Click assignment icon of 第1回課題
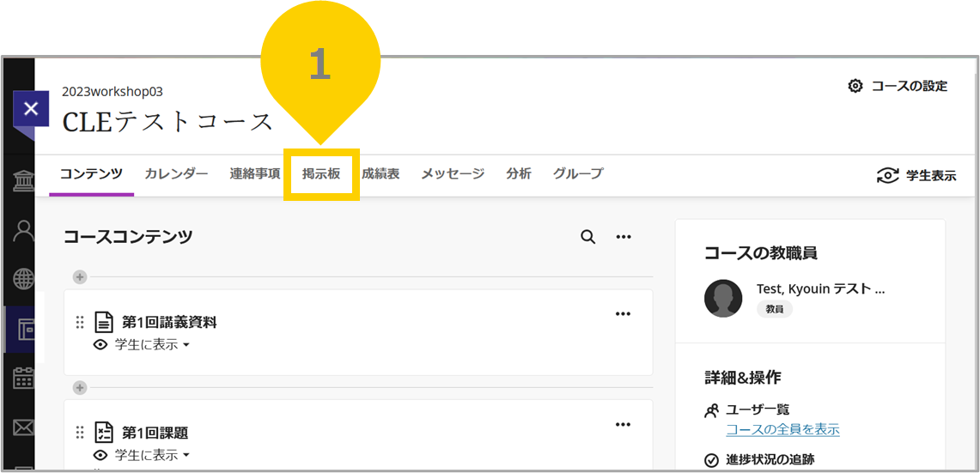 coord(104,433)
